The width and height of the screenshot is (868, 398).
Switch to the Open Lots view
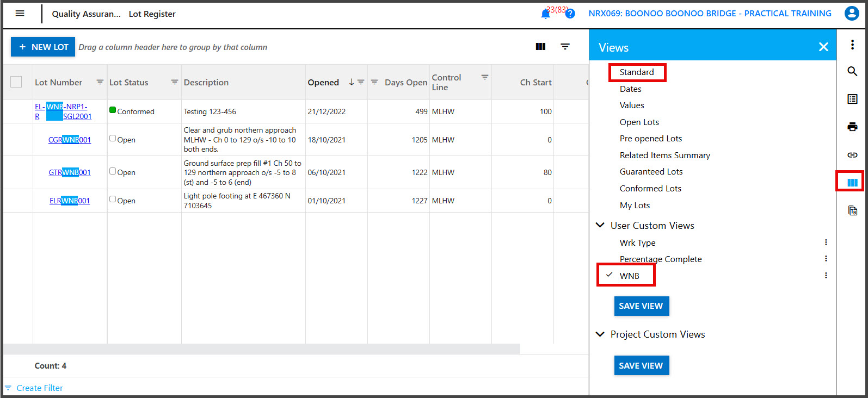pyautogui.click(x=639, y=122)
